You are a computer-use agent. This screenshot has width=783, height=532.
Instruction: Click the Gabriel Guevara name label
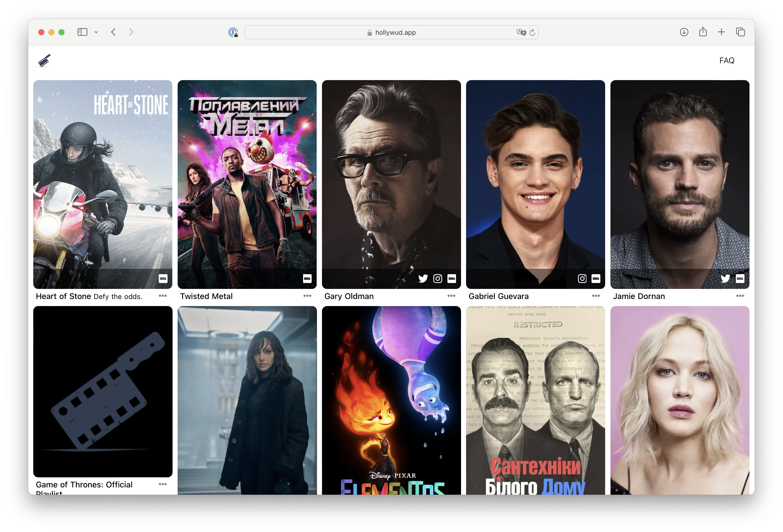pyautogui.click(x=499, y=296)
